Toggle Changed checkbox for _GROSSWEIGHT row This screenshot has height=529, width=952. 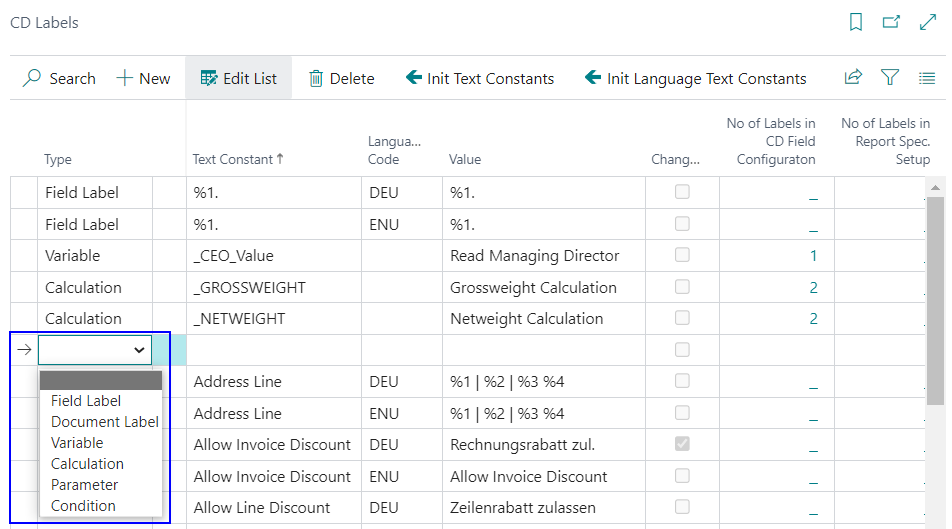pyautogui.click(x=682, y=287)
